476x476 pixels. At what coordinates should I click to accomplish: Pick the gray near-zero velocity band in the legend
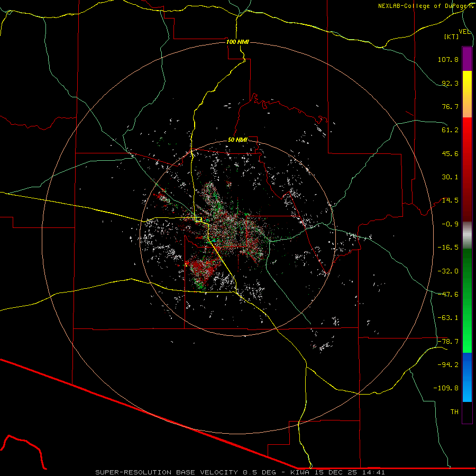(x=467, y=234)
